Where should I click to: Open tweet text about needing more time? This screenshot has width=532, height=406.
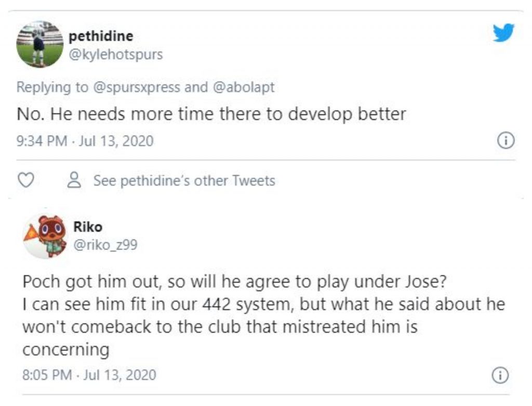click(211, 114)
